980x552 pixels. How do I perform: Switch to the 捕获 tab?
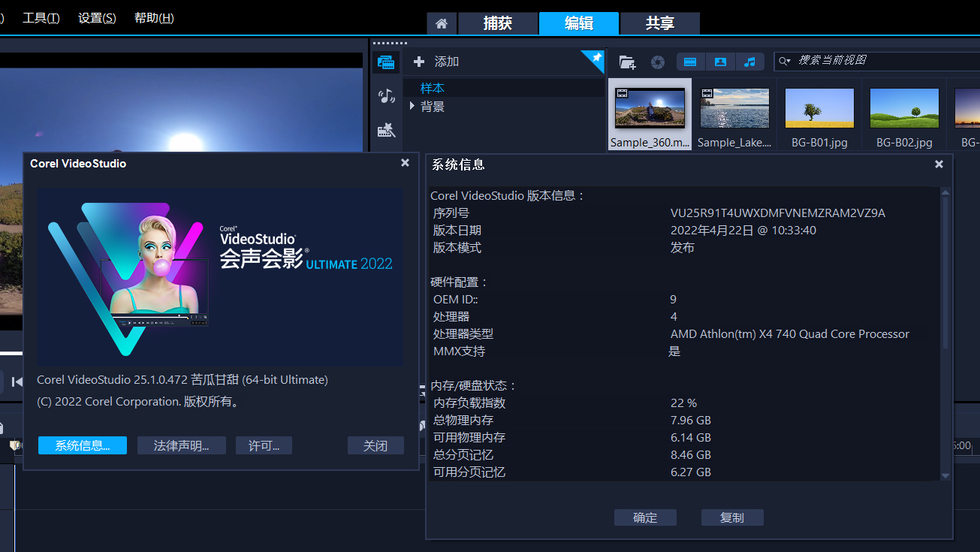[497, 23]
